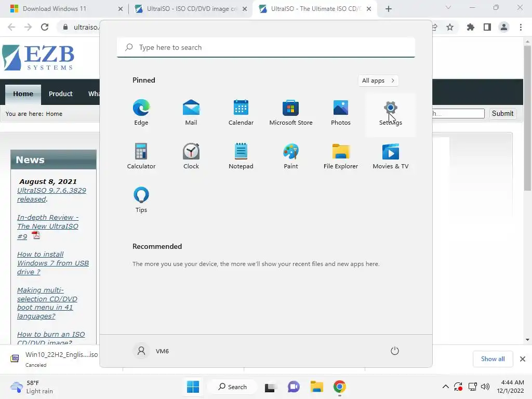
Task: Launch Notepad from Start menu
Action: point(241,156)
